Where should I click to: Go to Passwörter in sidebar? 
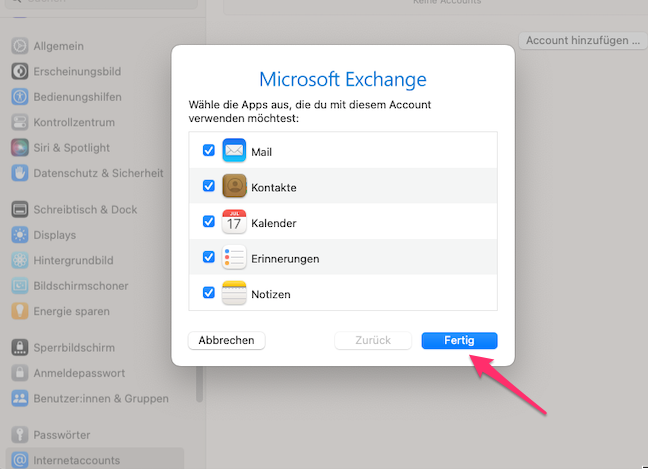point(61,435)
